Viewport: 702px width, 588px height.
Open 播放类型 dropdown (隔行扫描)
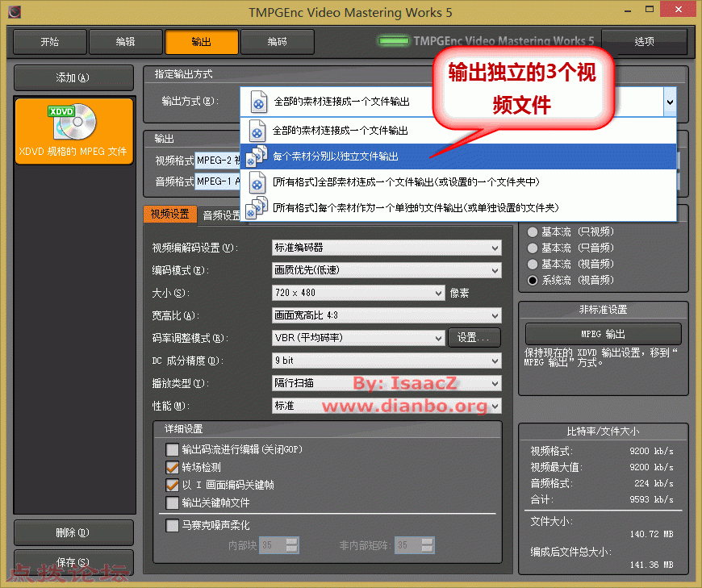[387, 383]
